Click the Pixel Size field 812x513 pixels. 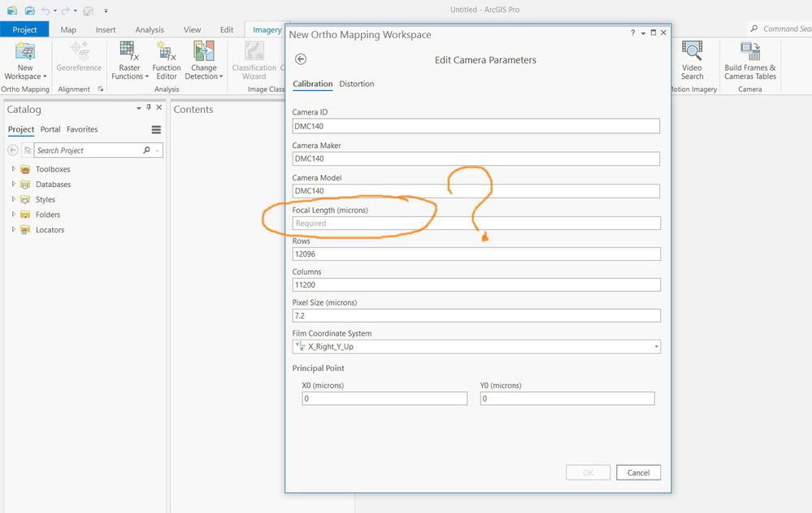(x=476, y=315)
